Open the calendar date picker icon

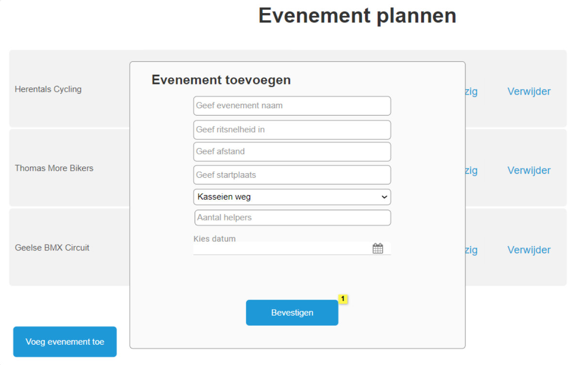378,249
